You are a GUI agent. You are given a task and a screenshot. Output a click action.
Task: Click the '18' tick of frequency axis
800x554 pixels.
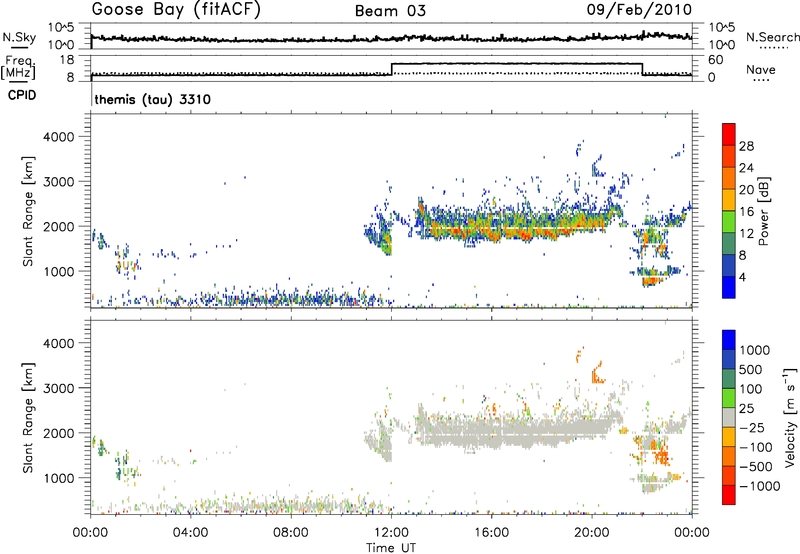click(67, 60)
